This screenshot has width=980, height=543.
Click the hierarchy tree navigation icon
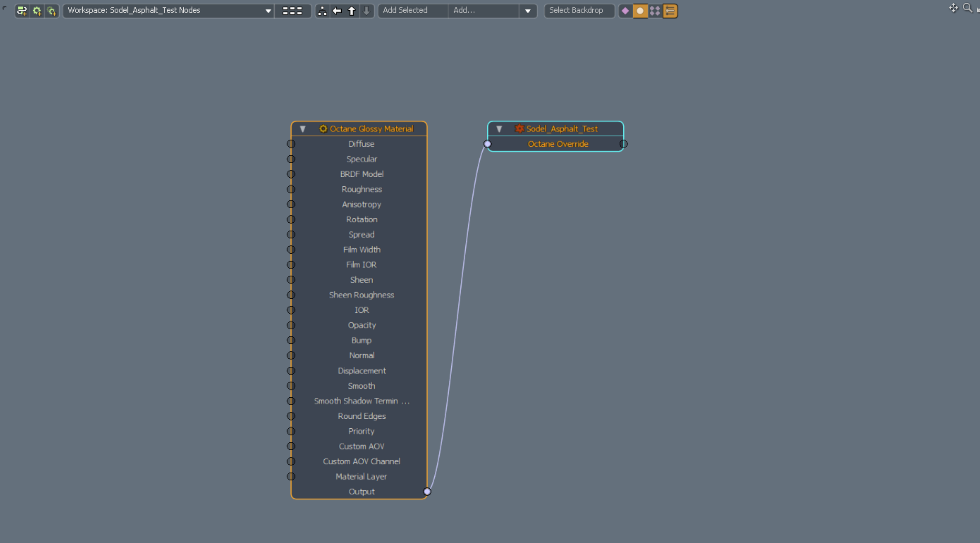pyautogui.click(x=322, y=11)
